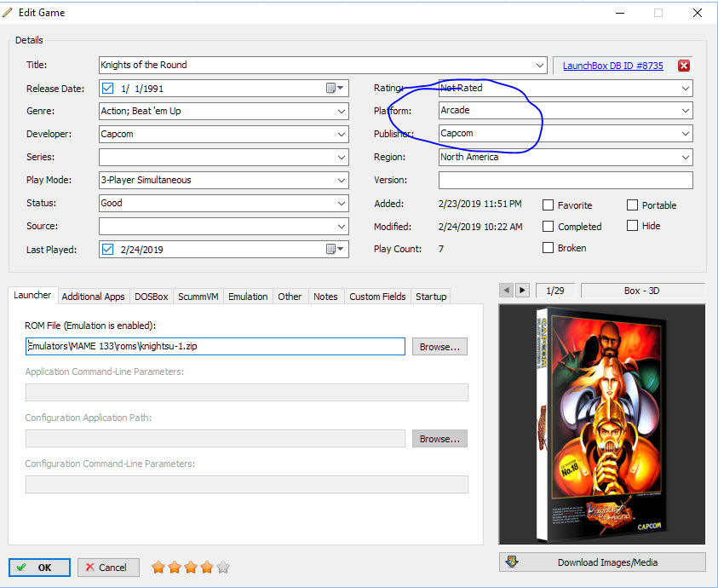Switch to the Other tab
This screenshot has height=588, width=718.
tap(290, 297)
